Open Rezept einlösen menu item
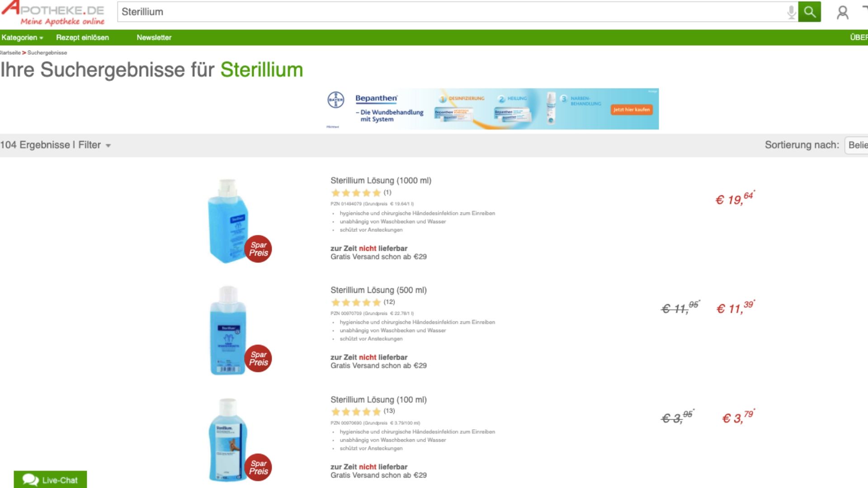Viewport: 868px width, 488px height. point(82,38)
